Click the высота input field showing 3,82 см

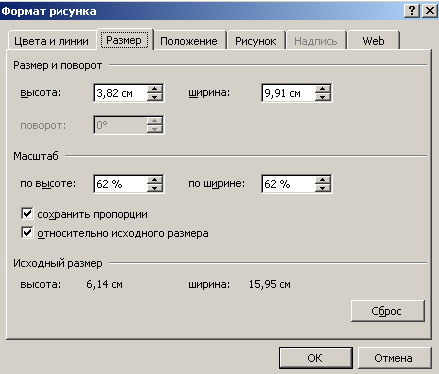point(121,93)
